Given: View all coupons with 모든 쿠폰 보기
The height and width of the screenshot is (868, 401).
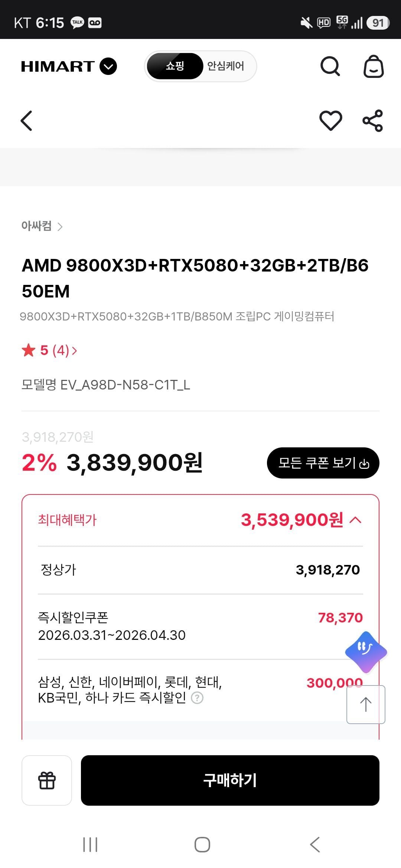Looking at the screenshot, I should pyautogui.click(x=323, y=463).
